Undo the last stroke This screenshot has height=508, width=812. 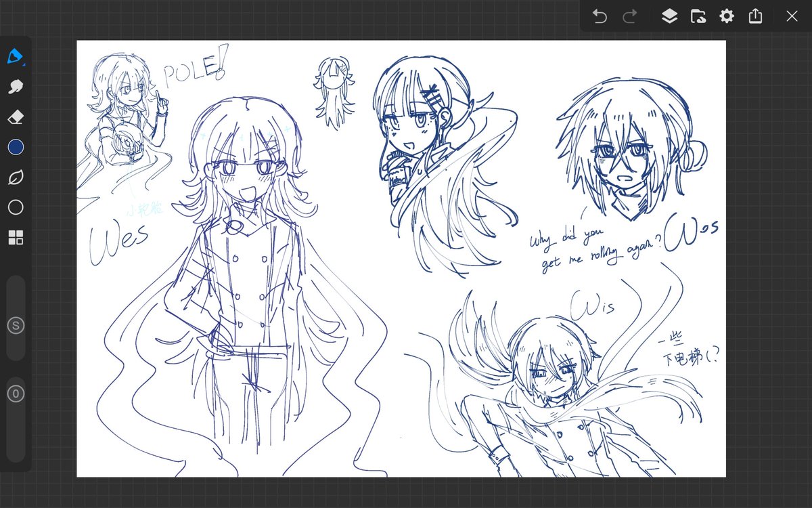pyautogui.click(x=600, y=16)
